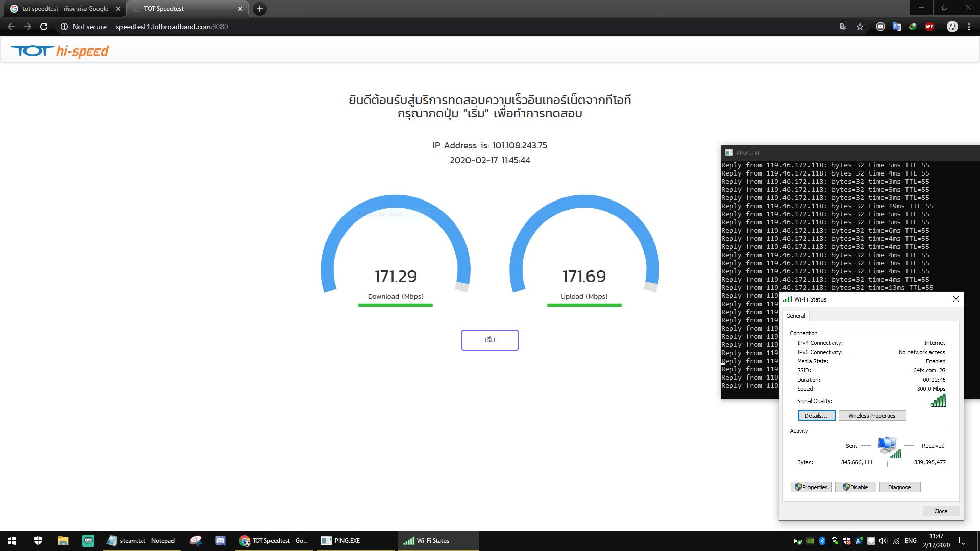
Task: Open Wi-Fi connection Details
Action: [x=816, y=416]
